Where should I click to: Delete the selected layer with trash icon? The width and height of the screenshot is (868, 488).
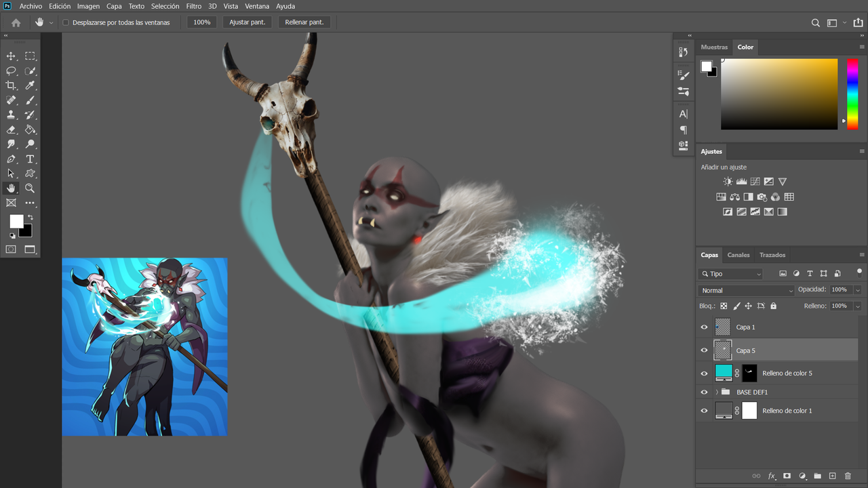coord(848,476)
